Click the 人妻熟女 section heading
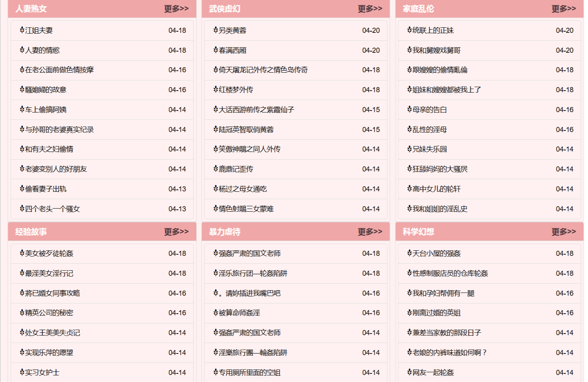Viewport: 588px width, 382px height. click(31, 9)
